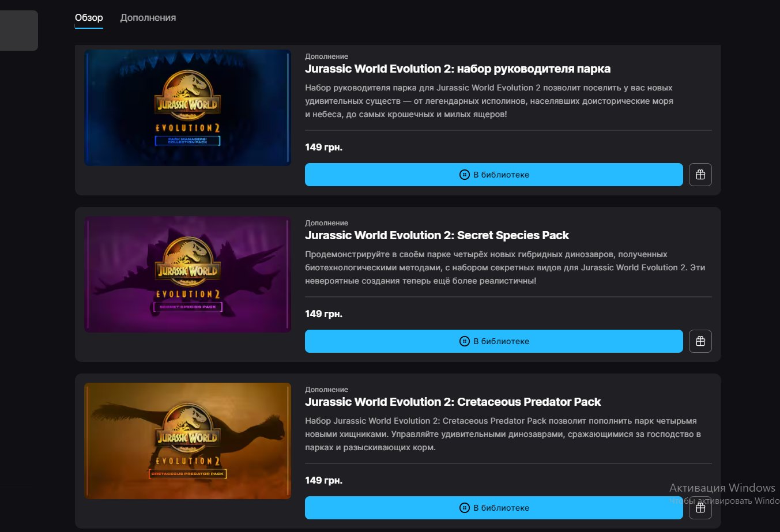Click the 149 грн. price of набор руководителя парка
Viewport: 780px width, 532px height.
(x=324, y=147)
